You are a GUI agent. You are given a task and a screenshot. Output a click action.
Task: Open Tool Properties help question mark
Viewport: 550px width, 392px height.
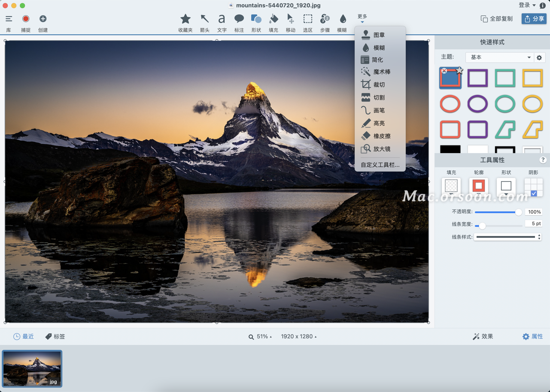tap(543, 160)
